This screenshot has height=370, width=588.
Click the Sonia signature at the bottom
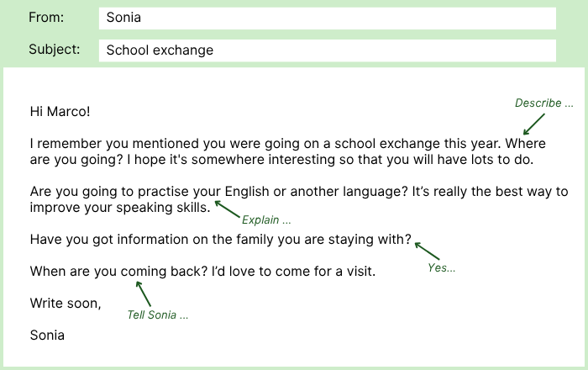point(47,335)
